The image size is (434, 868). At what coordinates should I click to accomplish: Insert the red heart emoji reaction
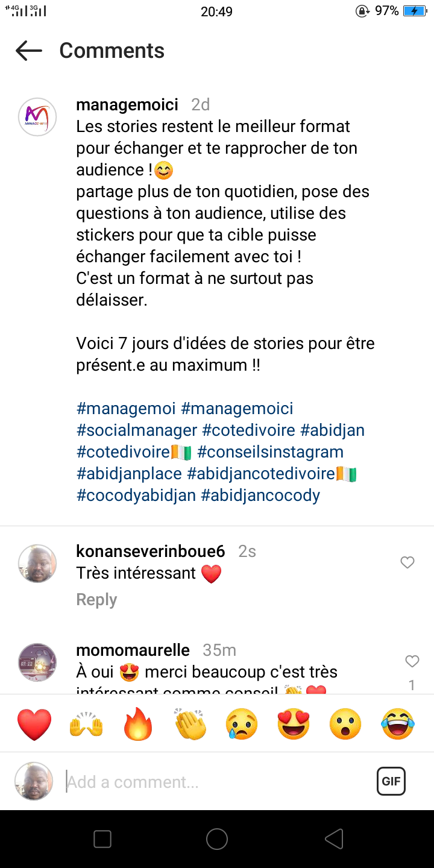[34, 724]
